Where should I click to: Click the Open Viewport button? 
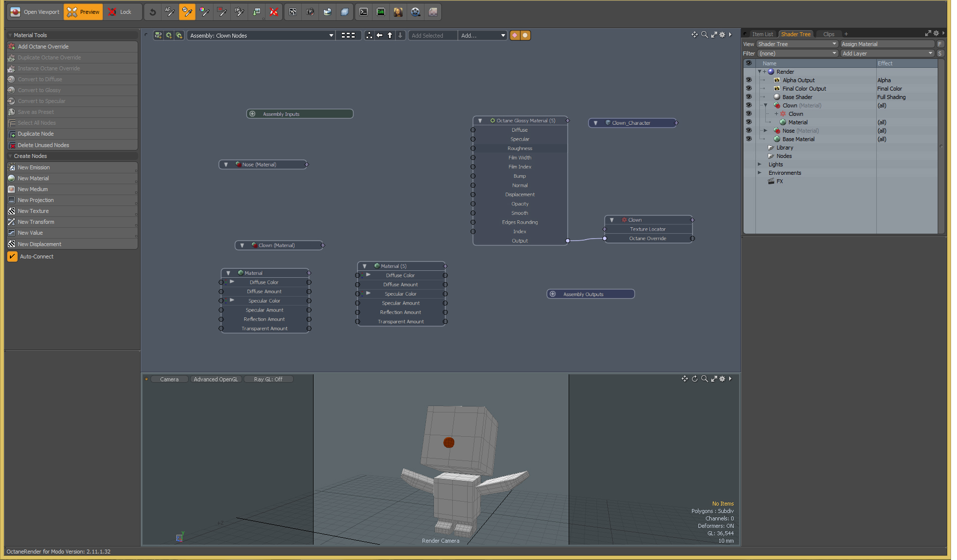coord(35,12)
